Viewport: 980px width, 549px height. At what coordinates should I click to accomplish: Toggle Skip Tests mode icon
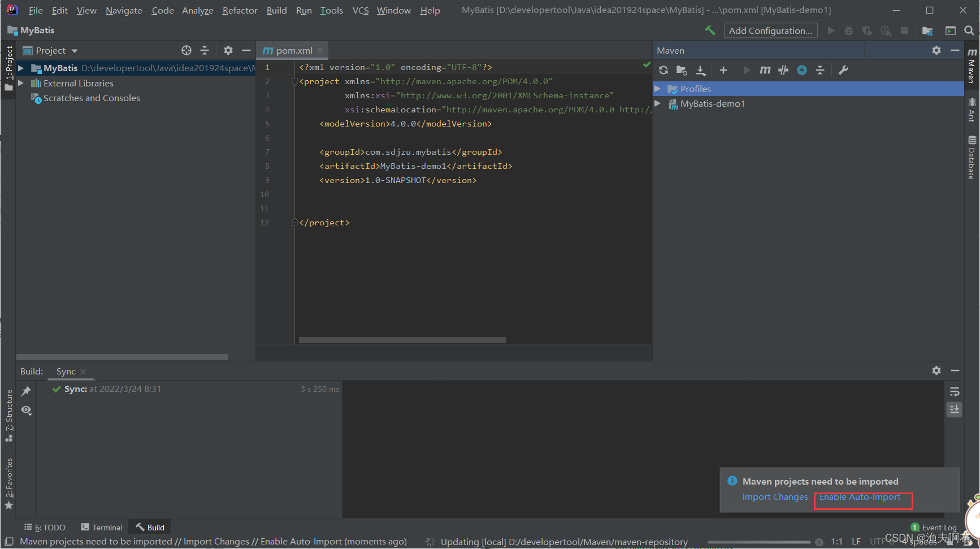click(783, 70)
